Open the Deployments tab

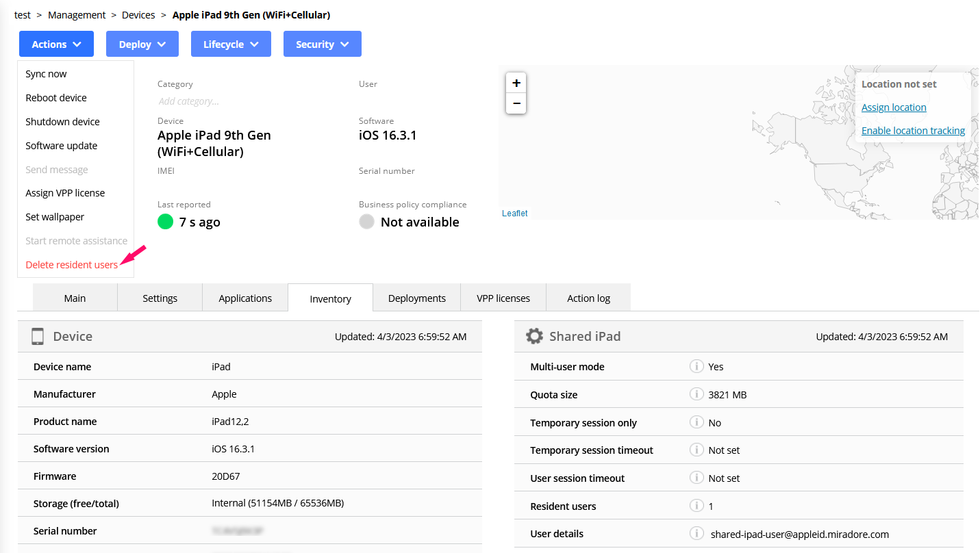(417, 298)
